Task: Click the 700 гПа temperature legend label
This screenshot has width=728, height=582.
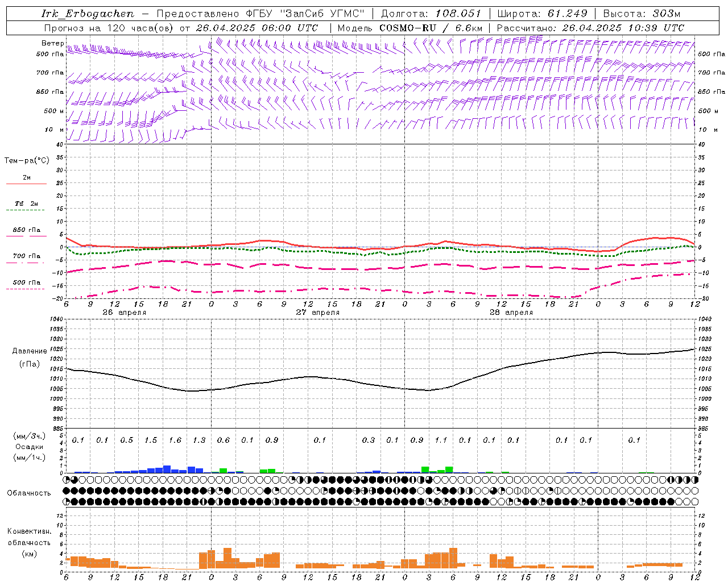Action: (27, 256)
